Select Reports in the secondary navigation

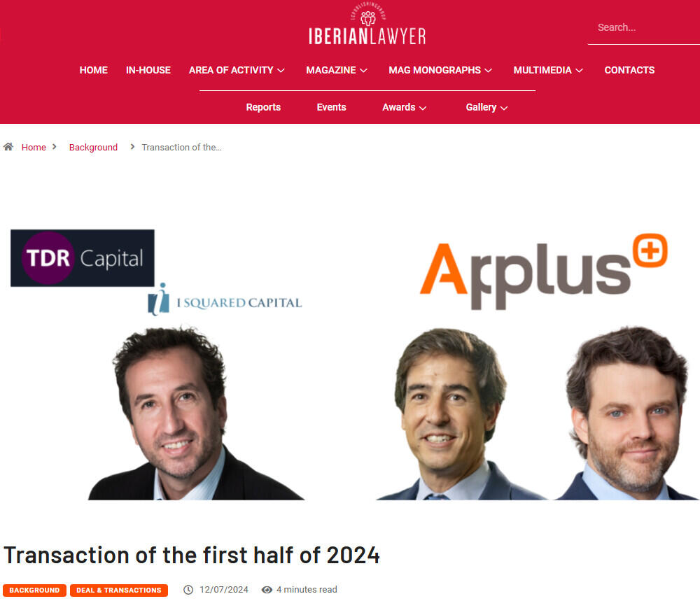[x=263, y=107]
